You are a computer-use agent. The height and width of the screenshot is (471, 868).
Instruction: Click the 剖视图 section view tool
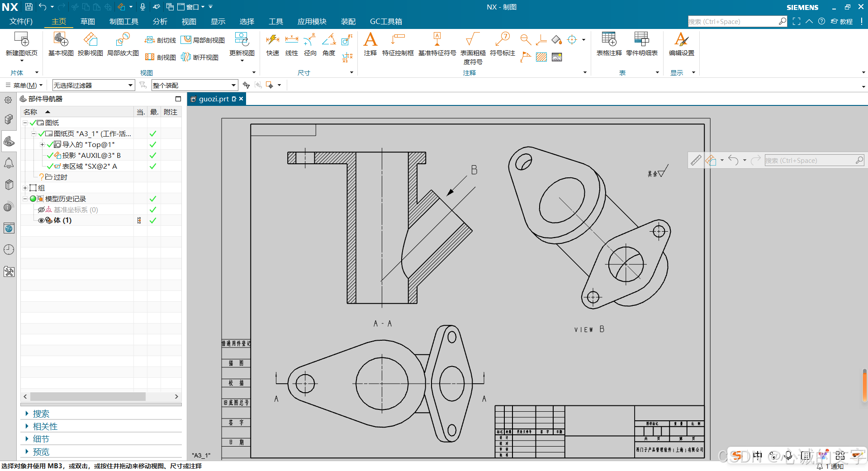pos(160,57)
